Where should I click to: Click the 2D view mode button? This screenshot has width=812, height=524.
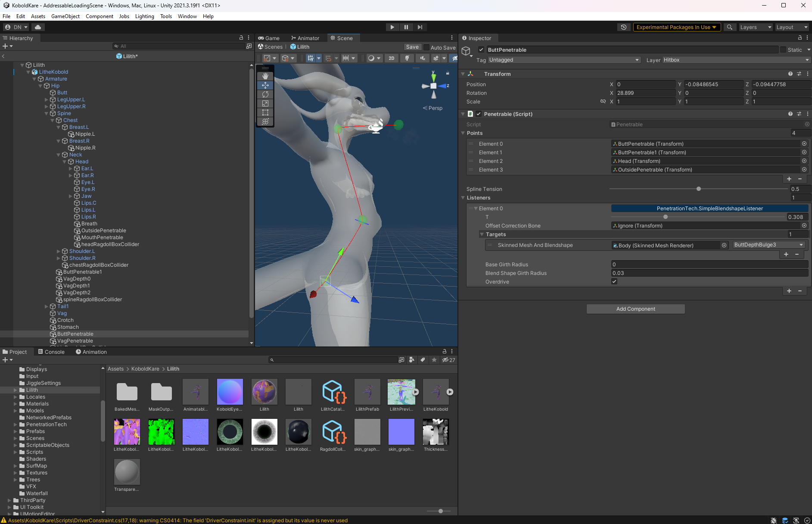pyautogui.click(x=391, y=58)
